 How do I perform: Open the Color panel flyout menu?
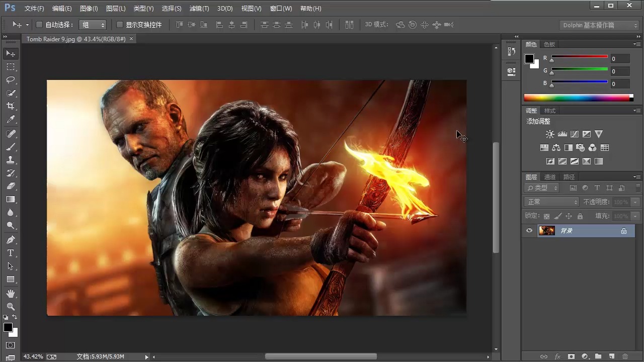(636, 44)
